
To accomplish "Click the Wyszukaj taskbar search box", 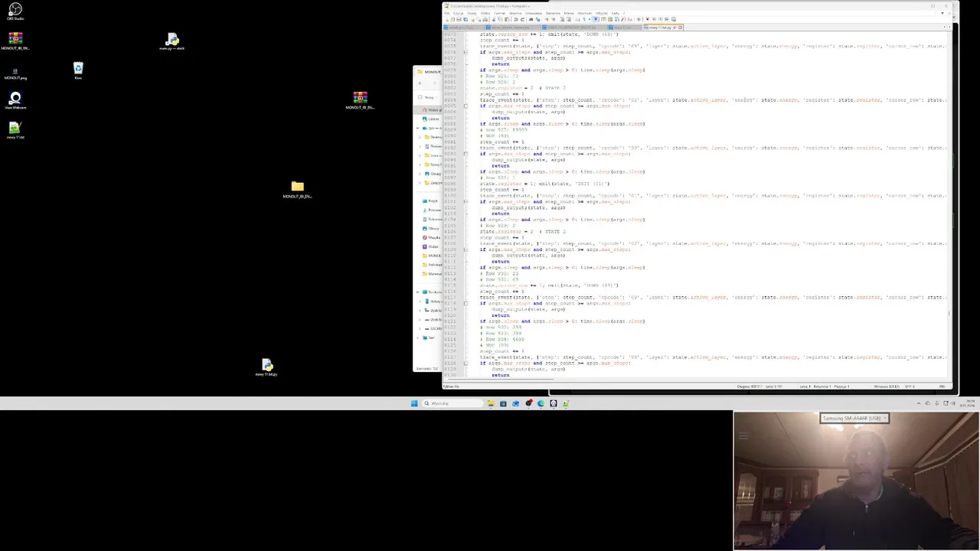I will [452, 403].
